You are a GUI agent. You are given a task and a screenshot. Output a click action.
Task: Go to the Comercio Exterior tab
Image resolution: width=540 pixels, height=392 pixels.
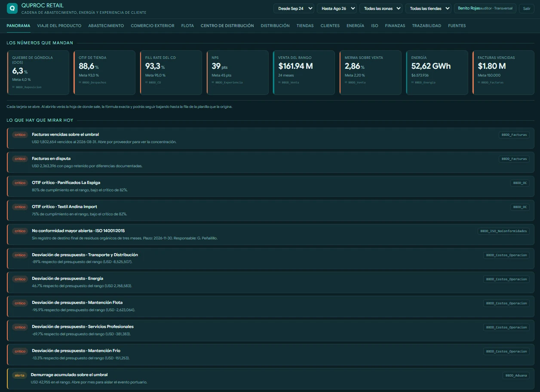click(x=153, y=26)
